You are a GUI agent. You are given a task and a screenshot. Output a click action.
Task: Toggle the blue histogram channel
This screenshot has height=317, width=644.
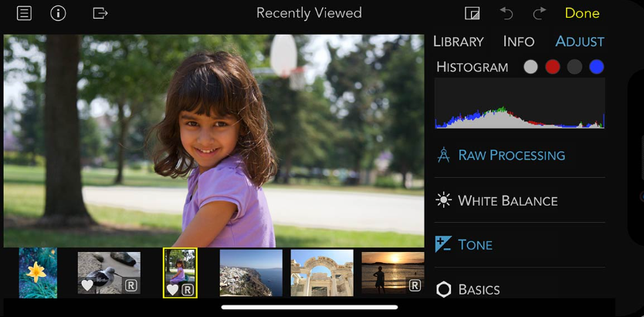pyautogui.click(x=596, y=66)
